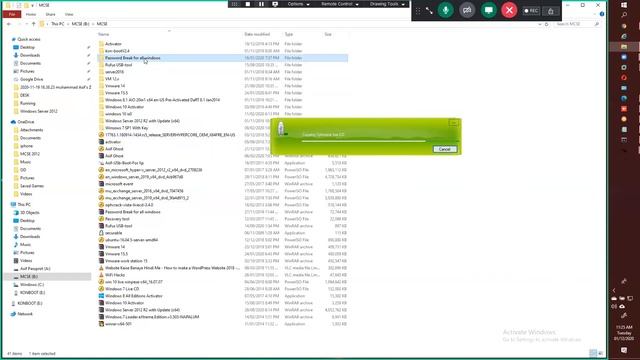
Task: Open the Windows Start button in the taskbar
Action: (x=624, y=5)
